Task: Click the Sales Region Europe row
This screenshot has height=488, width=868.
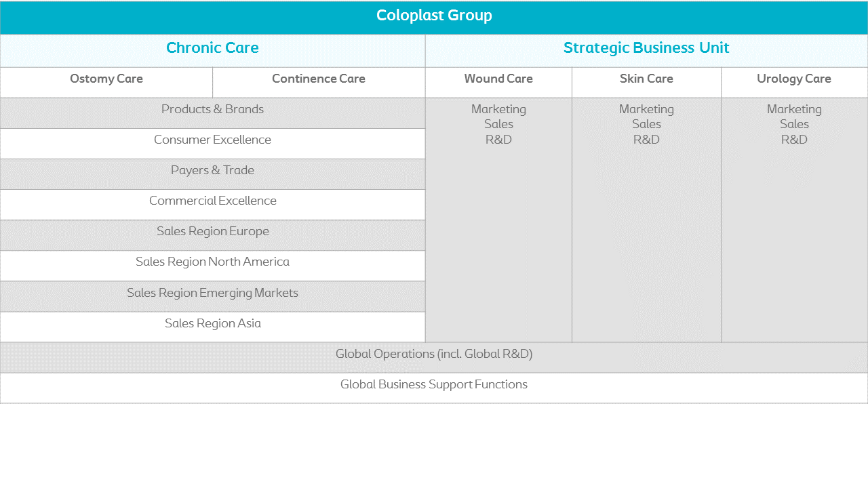Action: pos(212,235)
